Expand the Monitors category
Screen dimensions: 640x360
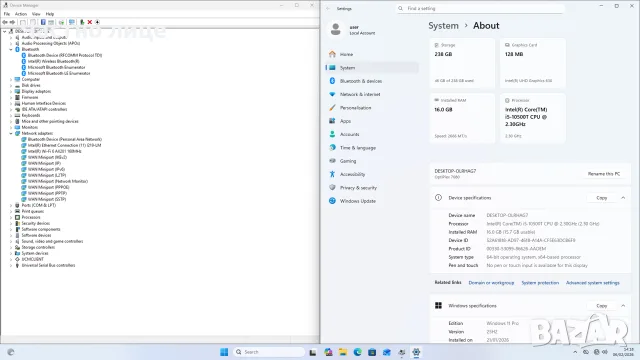11,127
